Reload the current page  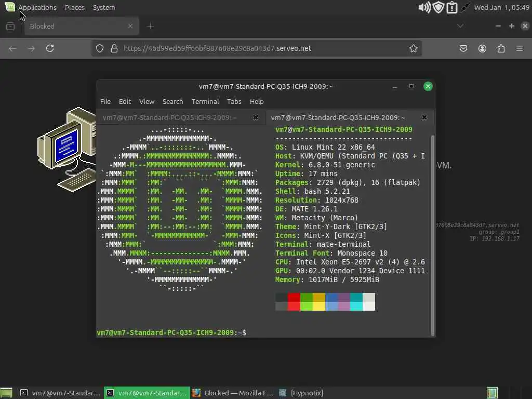pos(50,48)
